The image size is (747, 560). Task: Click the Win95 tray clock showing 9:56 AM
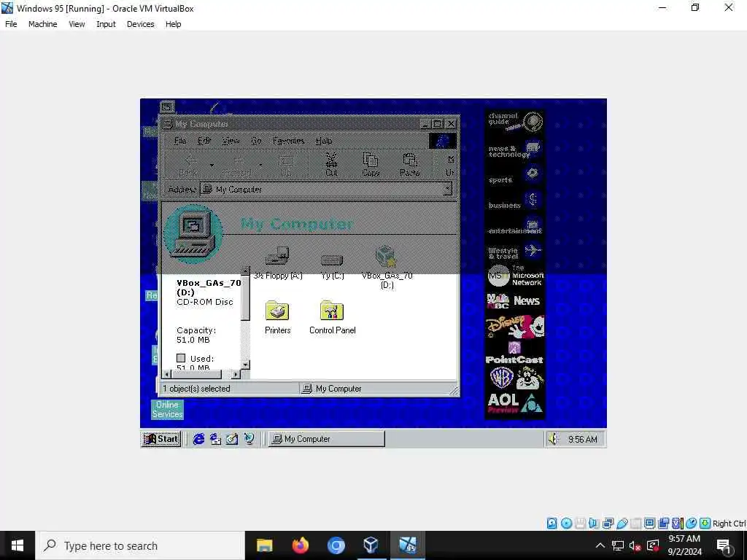tap(582, 439)
